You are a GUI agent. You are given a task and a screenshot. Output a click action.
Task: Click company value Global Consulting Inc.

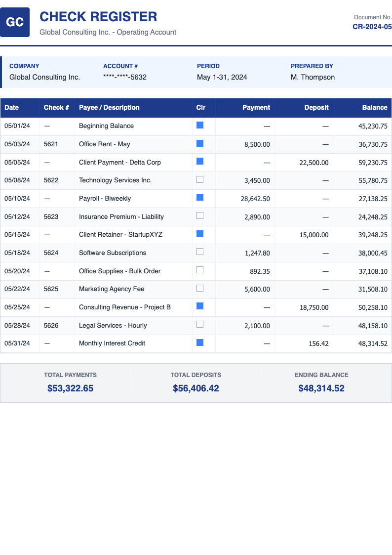pyautogui.click(x=44, y=77)
